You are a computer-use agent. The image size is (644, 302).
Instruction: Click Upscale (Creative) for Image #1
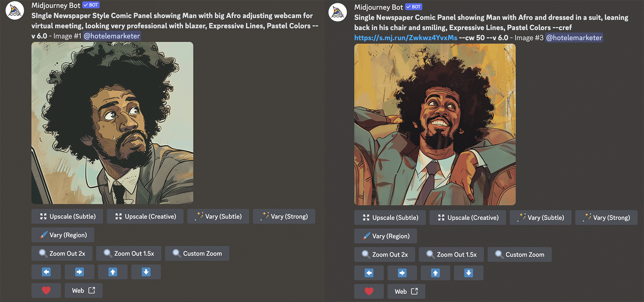coord(145,217)
